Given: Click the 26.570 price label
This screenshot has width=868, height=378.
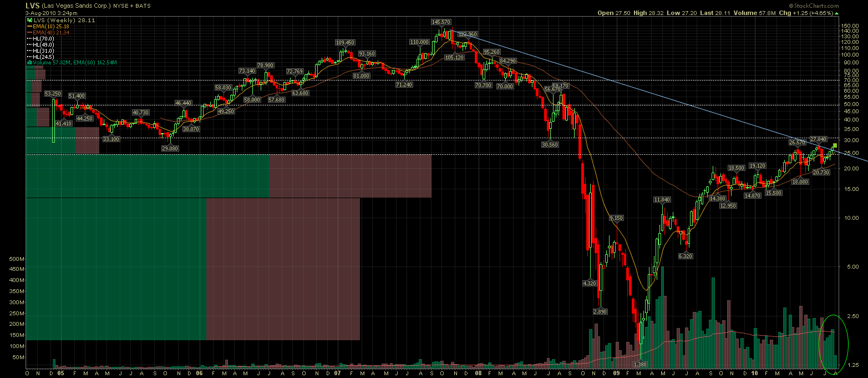Looking at the screenshot, I should [797, 142].
